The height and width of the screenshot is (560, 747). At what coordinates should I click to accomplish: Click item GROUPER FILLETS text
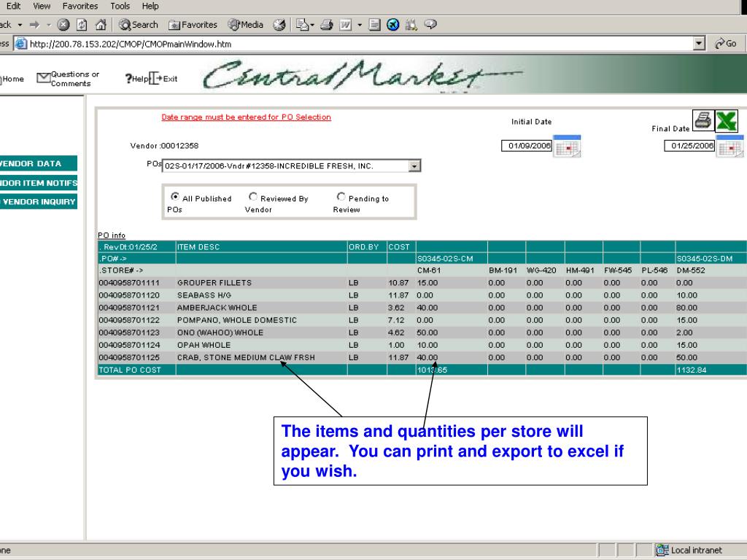214,283
